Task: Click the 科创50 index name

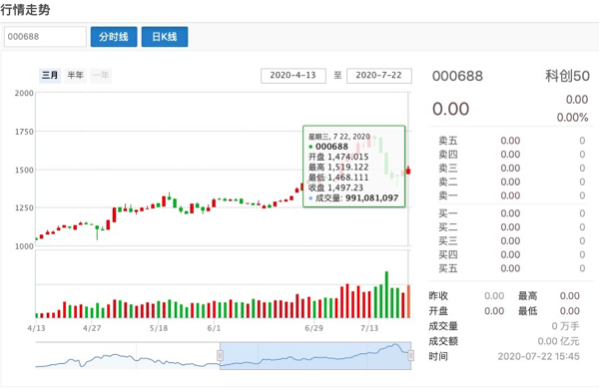Action: click(x=567, y=76)
